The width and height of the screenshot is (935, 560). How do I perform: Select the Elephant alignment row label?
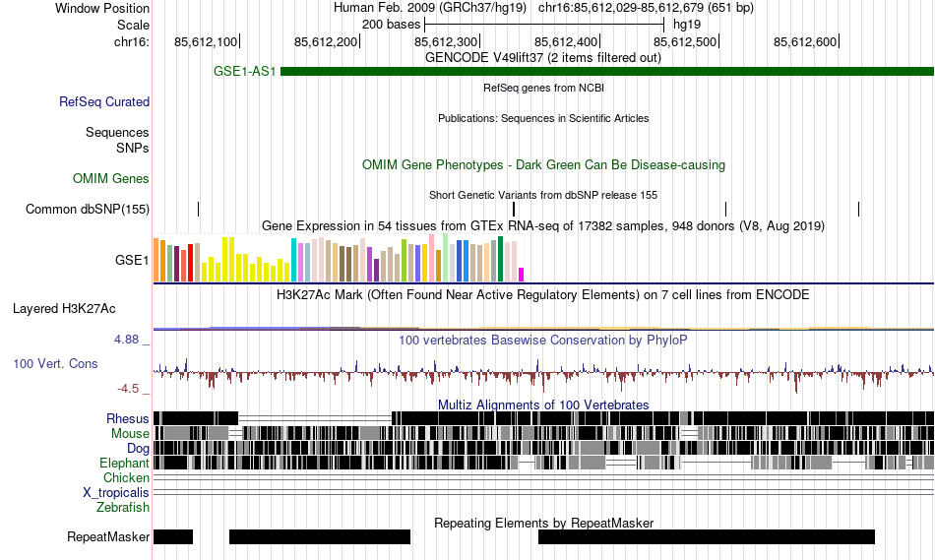coord(125,463)
